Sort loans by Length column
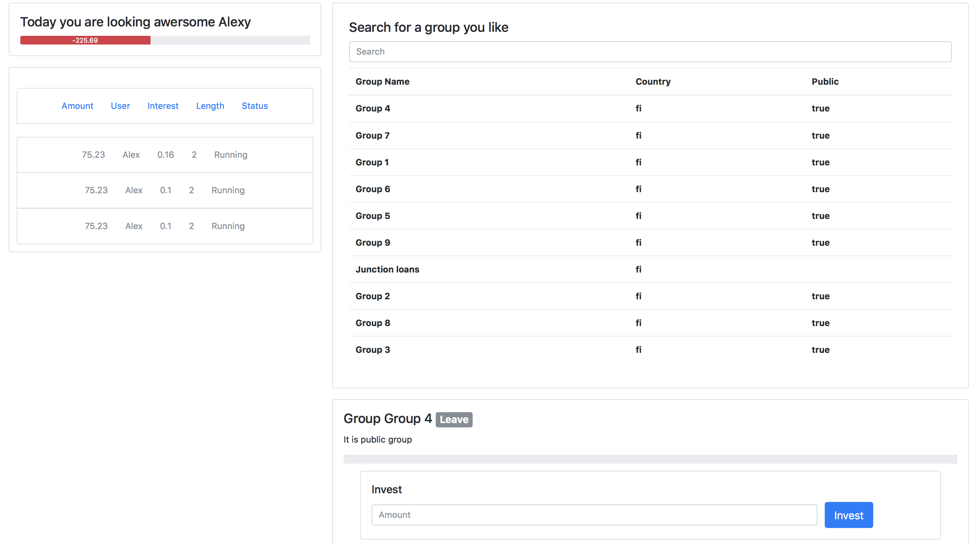980x545 pixels. click(210, 106)
